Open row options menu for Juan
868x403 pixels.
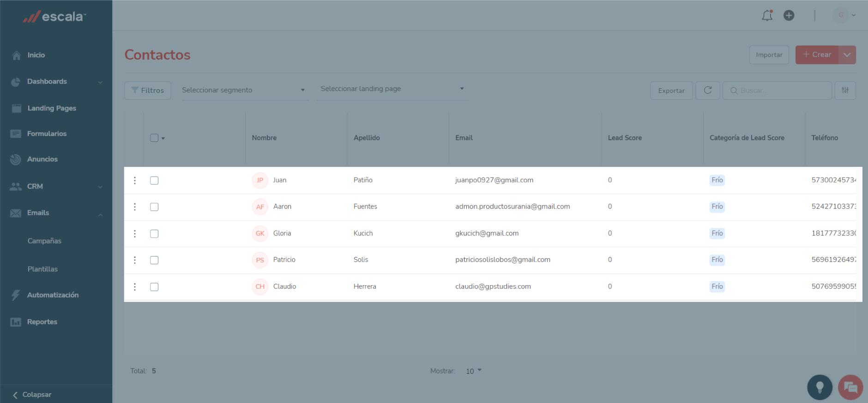click(135, 180)
